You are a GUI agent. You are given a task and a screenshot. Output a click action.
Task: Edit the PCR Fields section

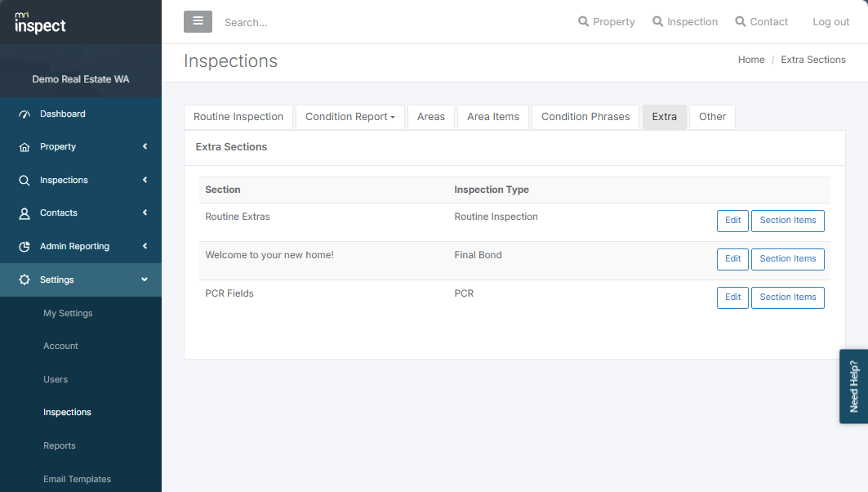click(732, 297)
